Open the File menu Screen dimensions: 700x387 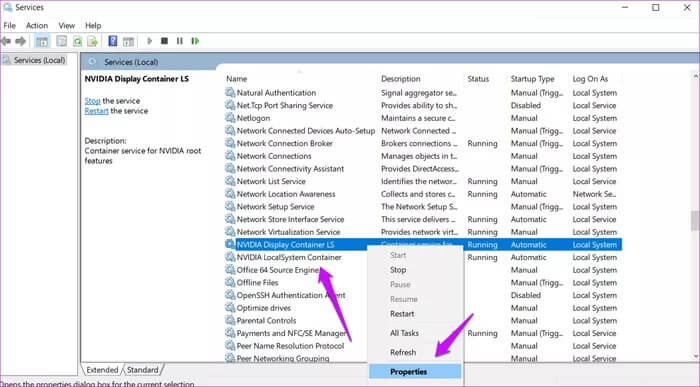9,25
